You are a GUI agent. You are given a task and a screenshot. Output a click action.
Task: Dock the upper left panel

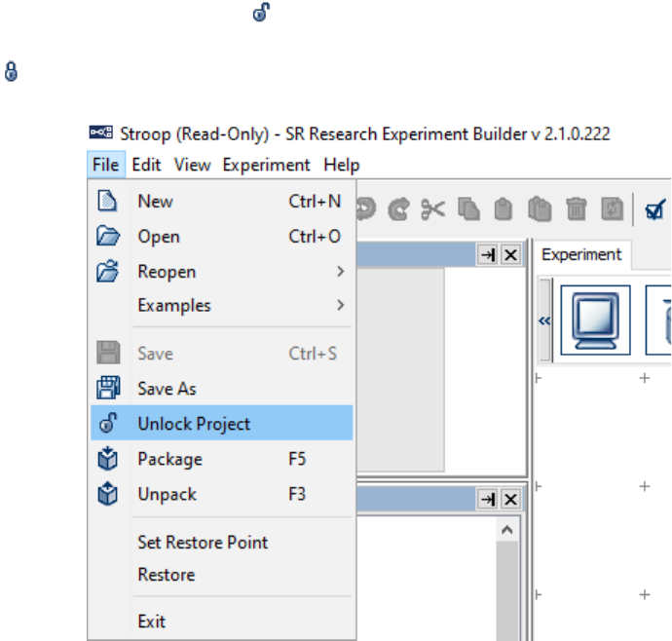pyautogui.click(x=488, y=255)
